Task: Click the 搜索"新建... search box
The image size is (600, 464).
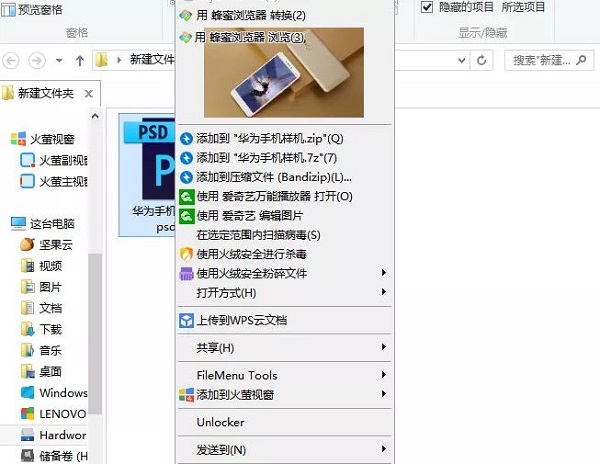Action: [549, 60]
